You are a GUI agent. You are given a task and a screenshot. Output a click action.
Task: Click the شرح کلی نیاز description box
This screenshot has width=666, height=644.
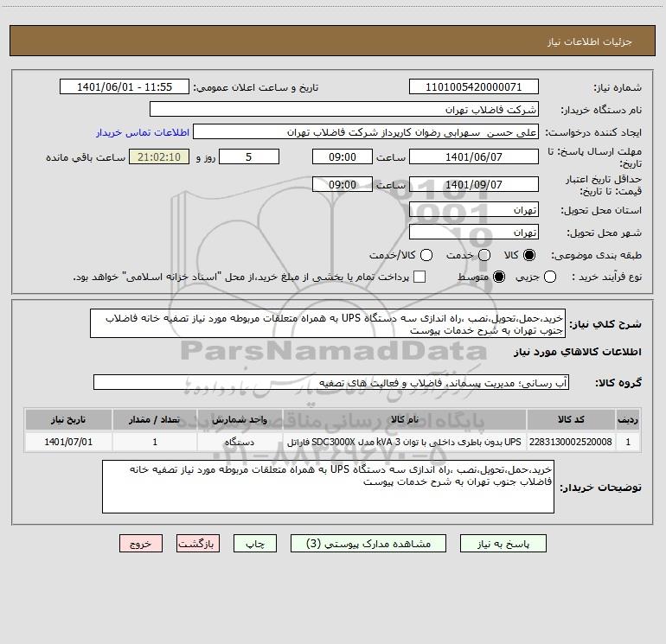click(328, 323)
